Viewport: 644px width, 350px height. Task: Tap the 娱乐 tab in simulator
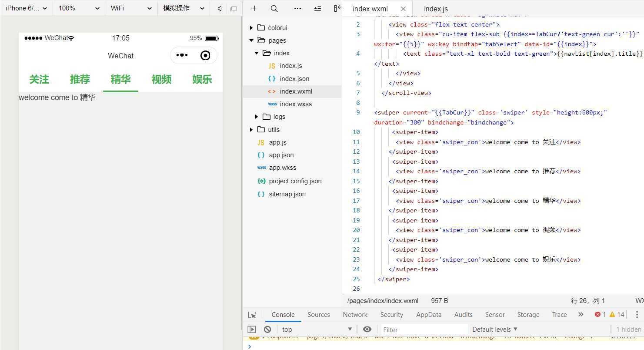coord(202,79)
